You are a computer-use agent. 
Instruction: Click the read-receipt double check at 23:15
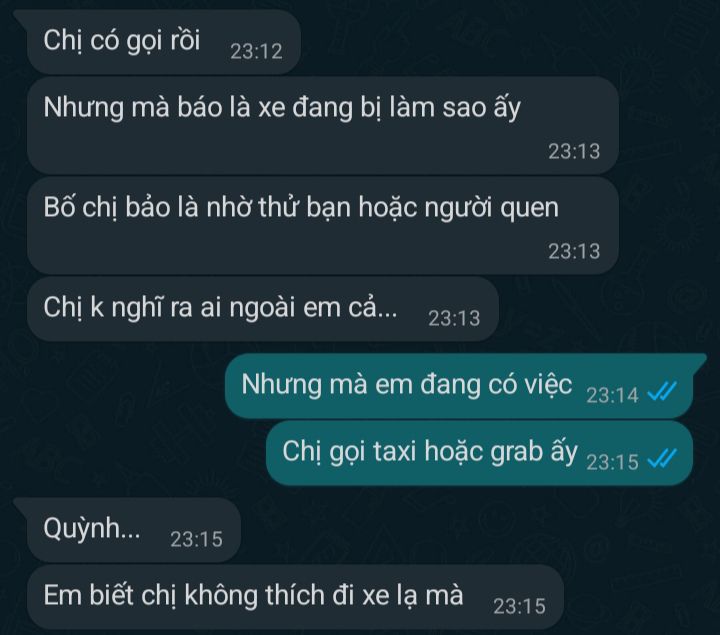point(662,460)
